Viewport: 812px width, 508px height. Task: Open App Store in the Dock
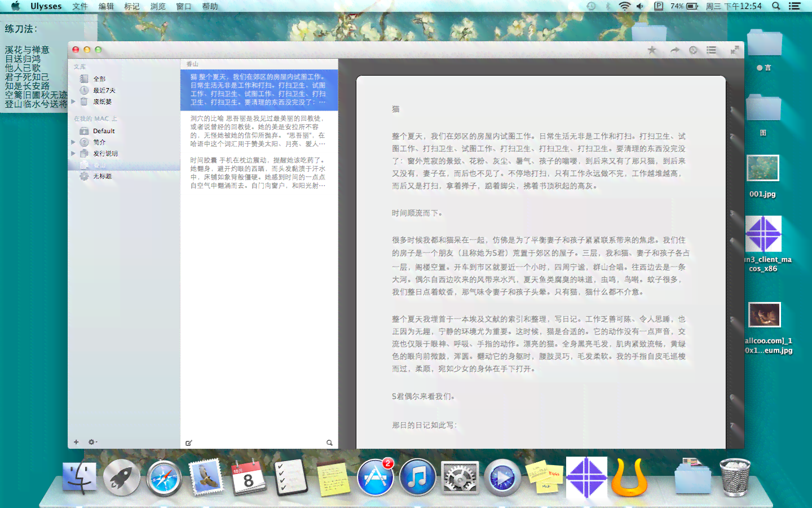click(x=375, y=478)
